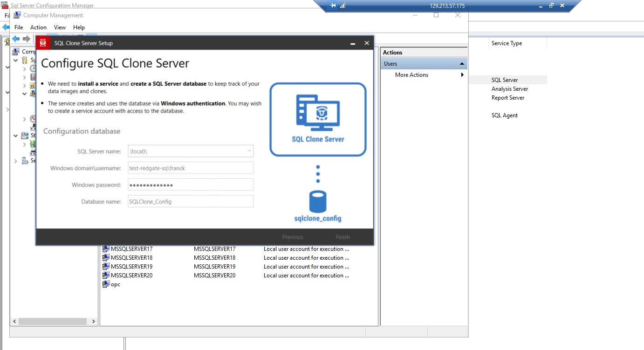Image resolution: width=644 pixels, height=350 pixels.
Task: Select the Computer Management root node icon
Action: pos(16,52)
